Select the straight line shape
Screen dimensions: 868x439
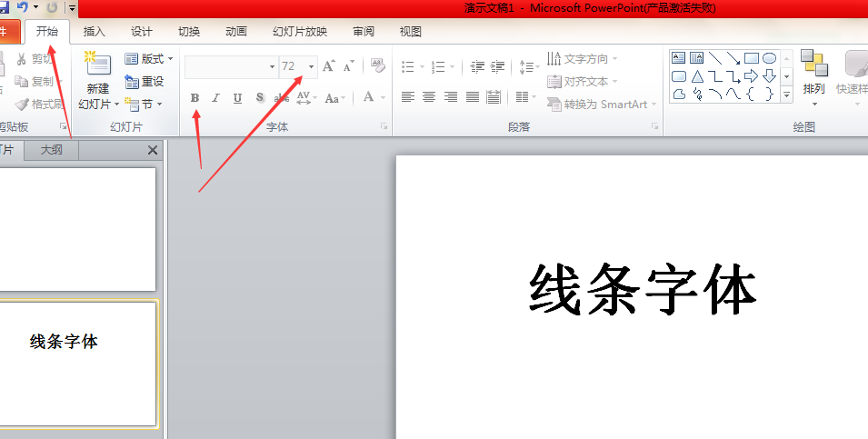(715, 58)
